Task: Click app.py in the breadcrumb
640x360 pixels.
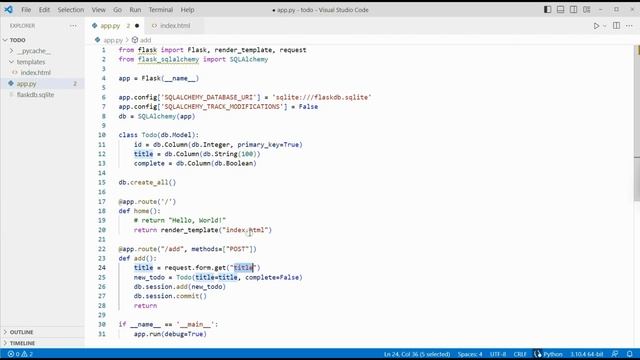Action: click(x=113, y=40)
